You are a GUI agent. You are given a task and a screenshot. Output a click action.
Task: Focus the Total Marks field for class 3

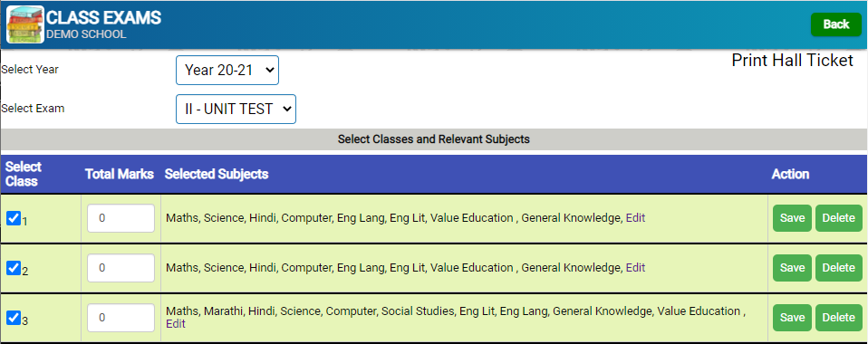tap(121, 318)
